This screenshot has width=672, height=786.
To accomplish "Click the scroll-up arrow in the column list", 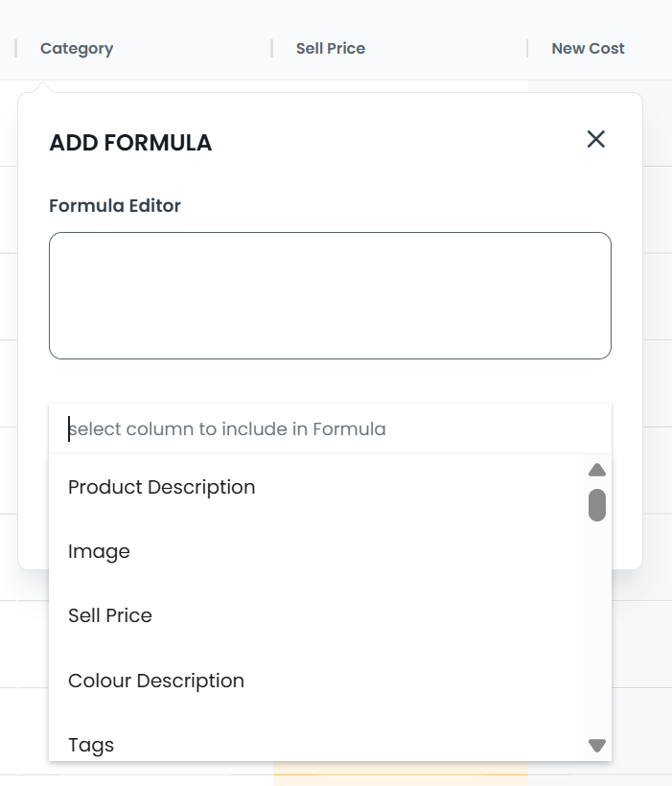I will [x=596, y=468].
